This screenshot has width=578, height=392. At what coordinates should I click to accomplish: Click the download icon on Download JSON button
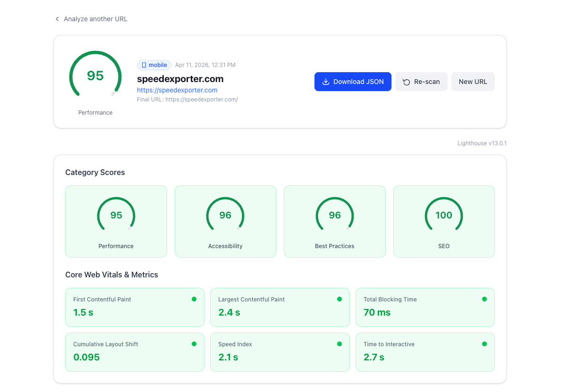click(325, 81)
